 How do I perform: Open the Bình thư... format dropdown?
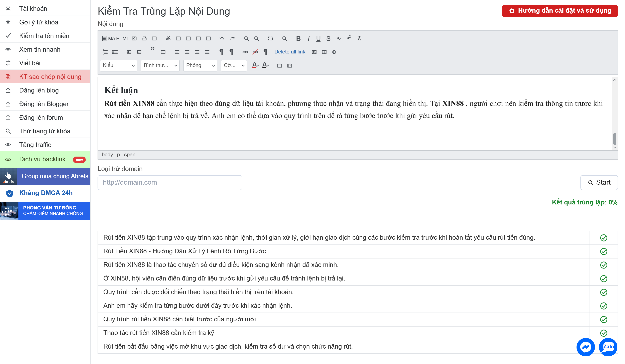[160, 65]
